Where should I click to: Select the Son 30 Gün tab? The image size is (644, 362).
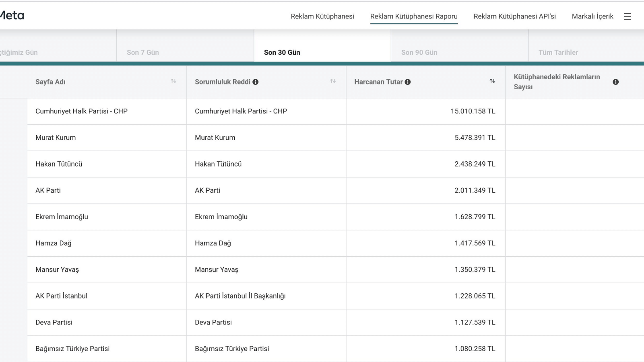pos(322,45)
